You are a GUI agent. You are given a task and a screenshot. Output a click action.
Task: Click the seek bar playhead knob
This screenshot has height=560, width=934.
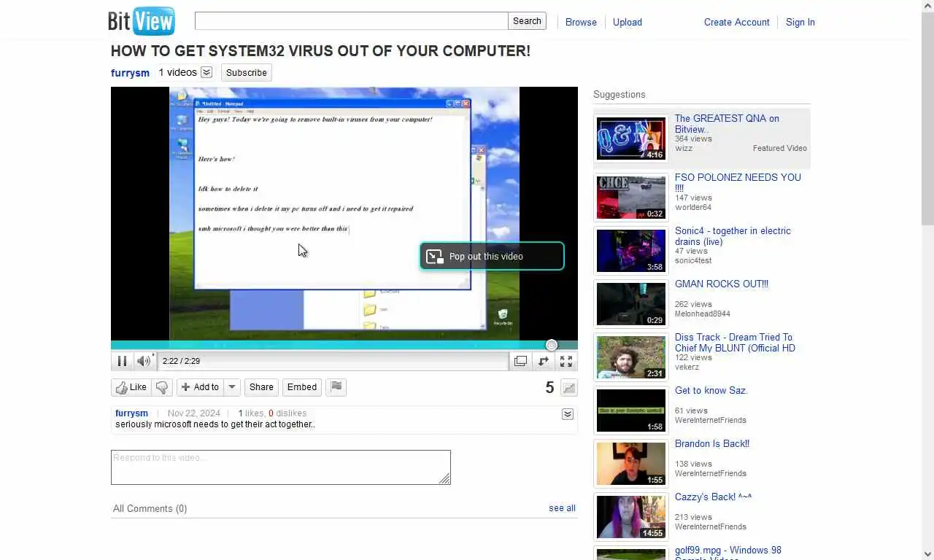coord(552,345)
